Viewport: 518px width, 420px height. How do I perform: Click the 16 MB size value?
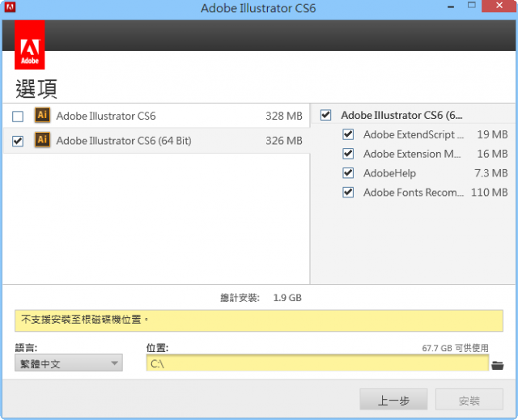coord(492,154)
